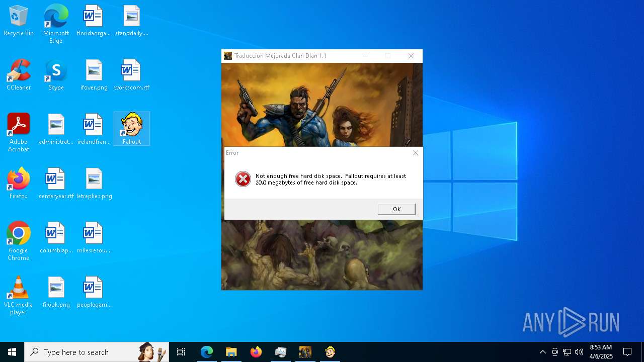This screenshot has width=644, height=362.
Task: Click the Fallout cover art above the dialog
Action: (322, 105)
